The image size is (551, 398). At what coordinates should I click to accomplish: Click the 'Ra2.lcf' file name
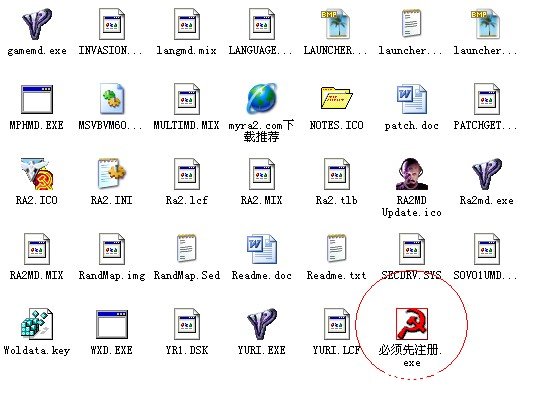point(187,200)
